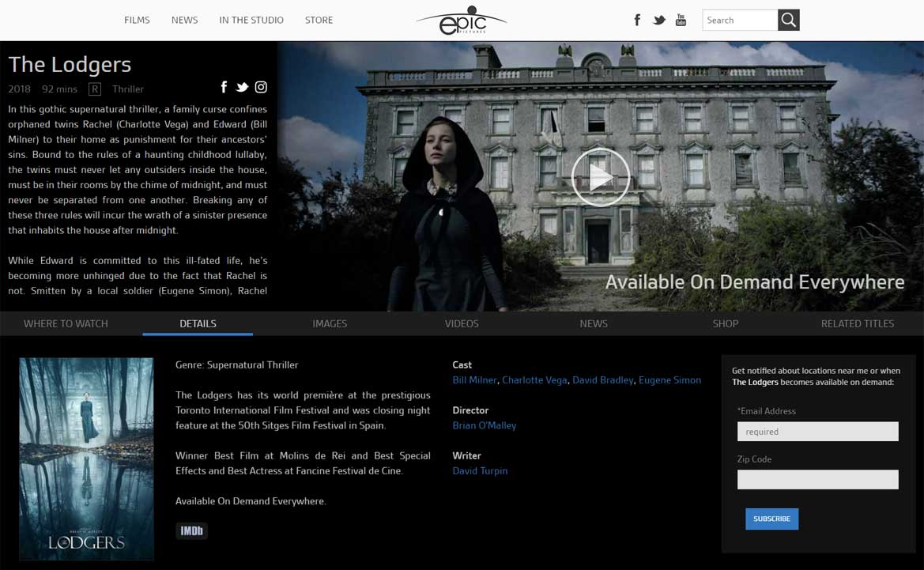The width and height of the screenshot is (924, 570).
Task: Click "The Lodgers" movie title
Action: pos(70,64)
